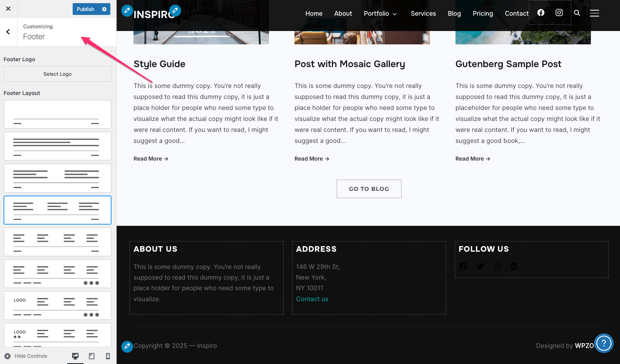Click the Select Logo button
620x364 pixels.
pyautogui.click(x=57, y=74)
